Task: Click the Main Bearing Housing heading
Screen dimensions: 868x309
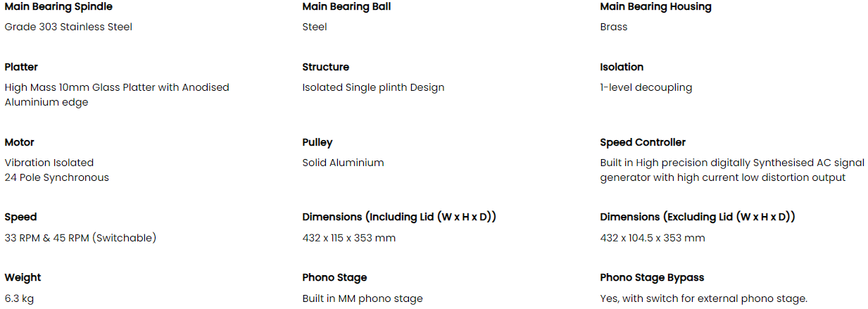Action: click(655, 7)
